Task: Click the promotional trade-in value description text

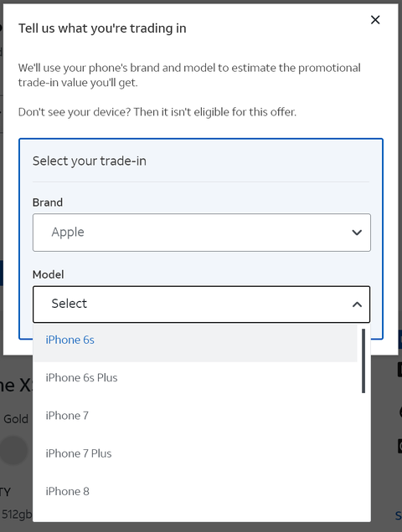Action: [189, 75]
